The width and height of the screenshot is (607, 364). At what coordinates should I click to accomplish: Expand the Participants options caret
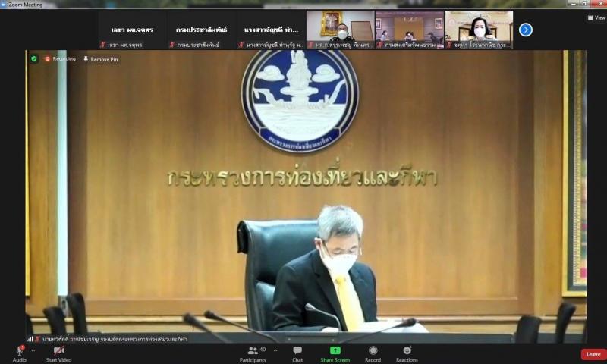click(275, 350)
